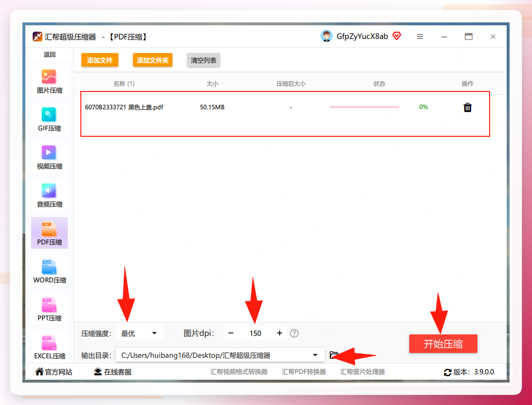532x405 pixels.
Task: Click the username GfpZyYucX8ab
Action: pyautogui.click(x=362, y=37)
